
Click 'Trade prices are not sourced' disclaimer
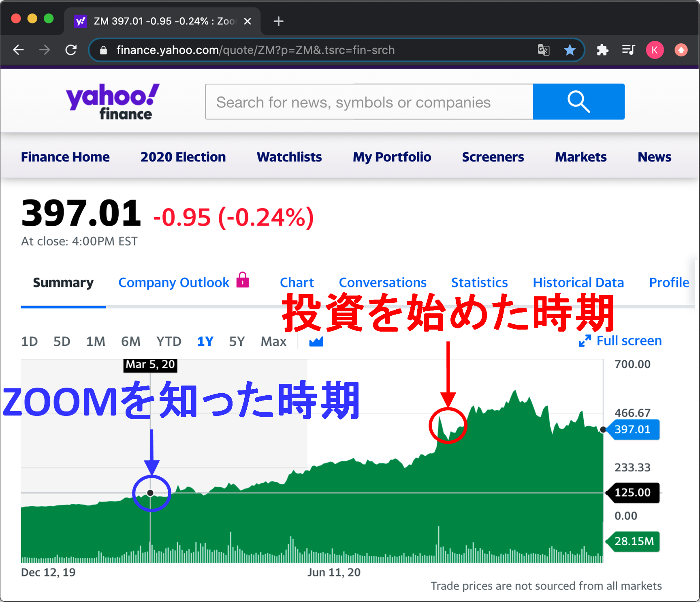coord(546,586)
